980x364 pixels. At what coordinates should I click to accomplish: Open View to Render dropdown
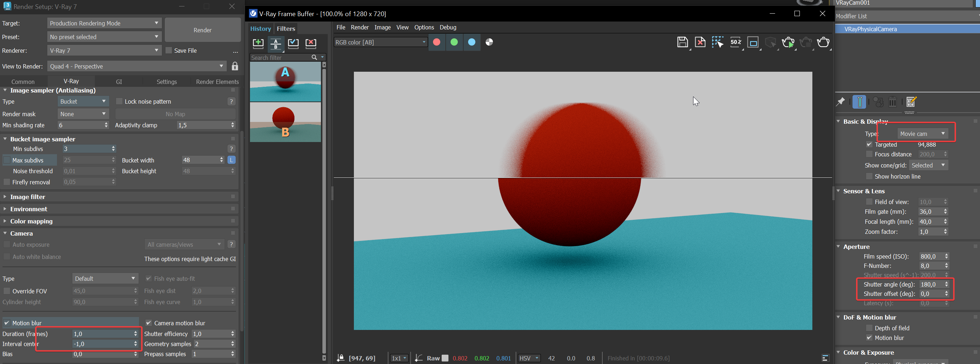click(137, 66)
